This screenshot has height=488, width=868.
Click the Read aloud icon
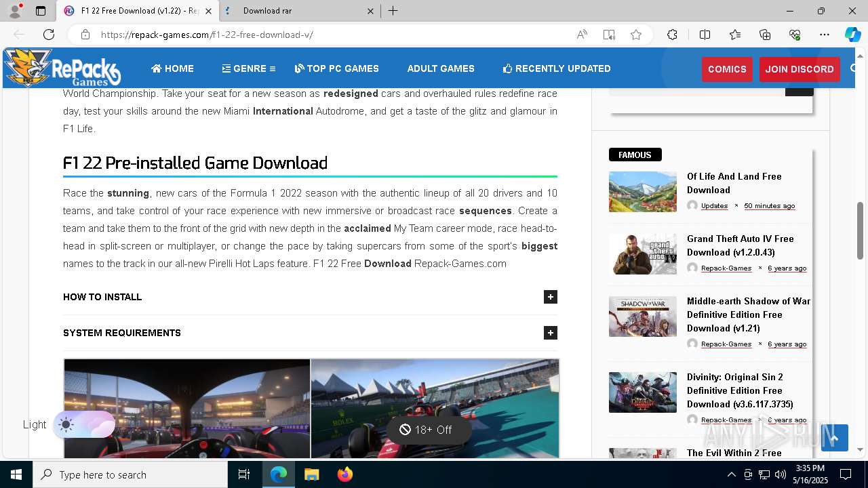click(x=582, y=35)
